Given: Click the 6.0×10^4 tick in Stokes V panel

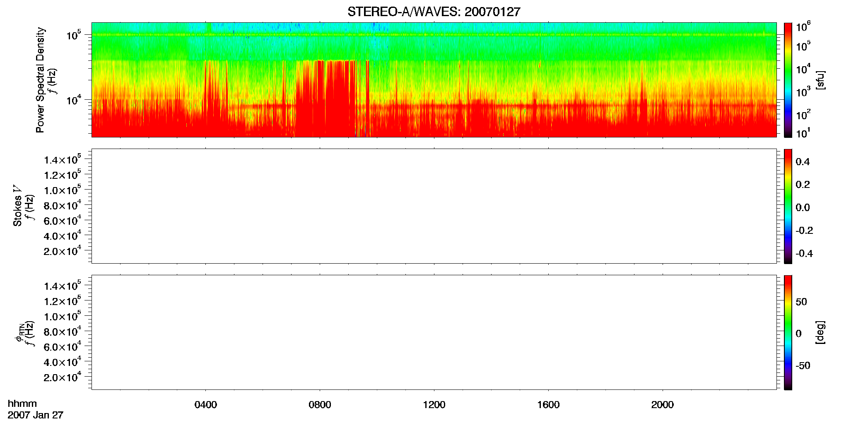Looking at the screenshot, I should coord(63,221).
